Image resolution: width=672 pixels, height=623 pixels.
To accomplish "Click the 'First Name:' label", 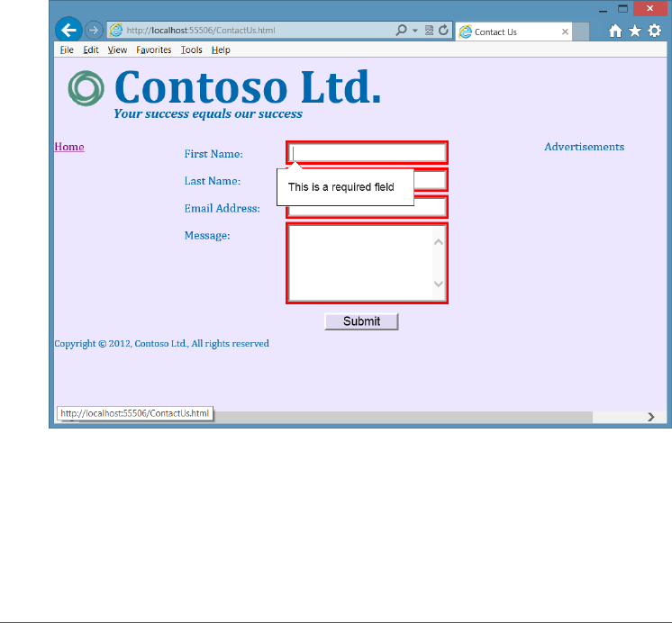I will point(213,154).
